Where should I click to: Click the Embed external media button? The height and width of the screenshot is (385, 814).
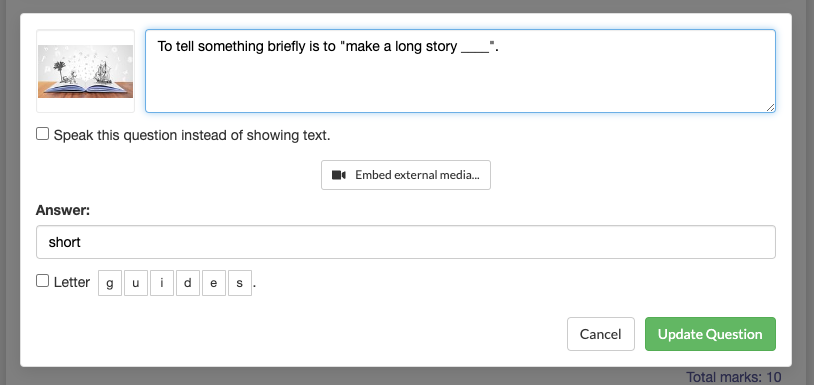tap(406, 175)
